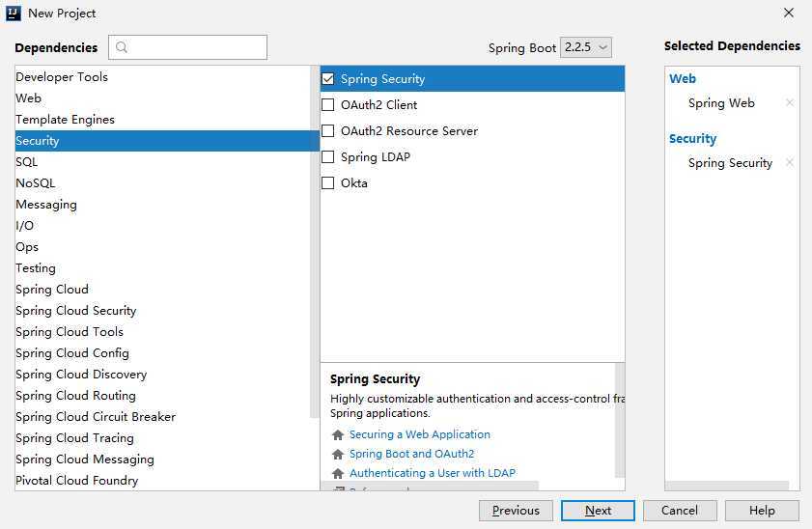Click home icon beside Authenticating a User with LDAP
812x529 pixels.
tap(338, 473)
